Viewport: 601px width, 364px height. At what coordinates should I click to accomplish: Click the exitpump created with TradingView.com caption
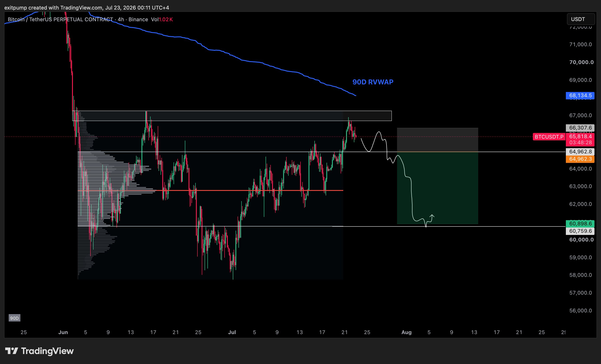[87, 8]
